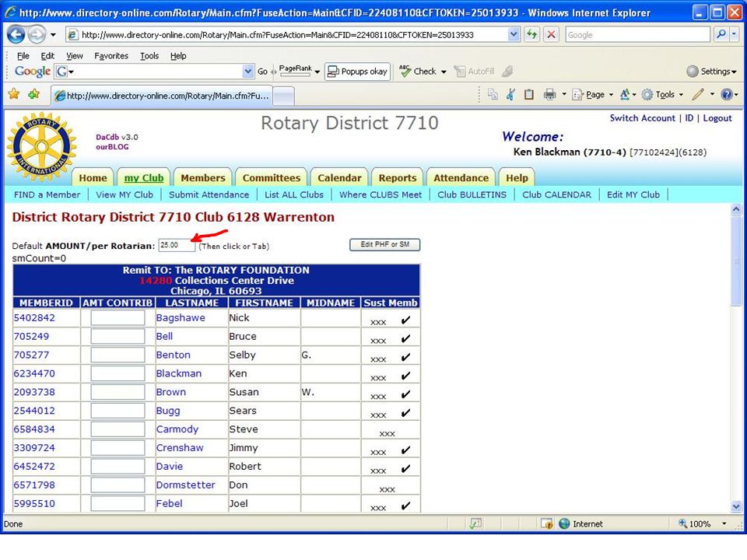Run the ABC Check spell check

[417, 72]
